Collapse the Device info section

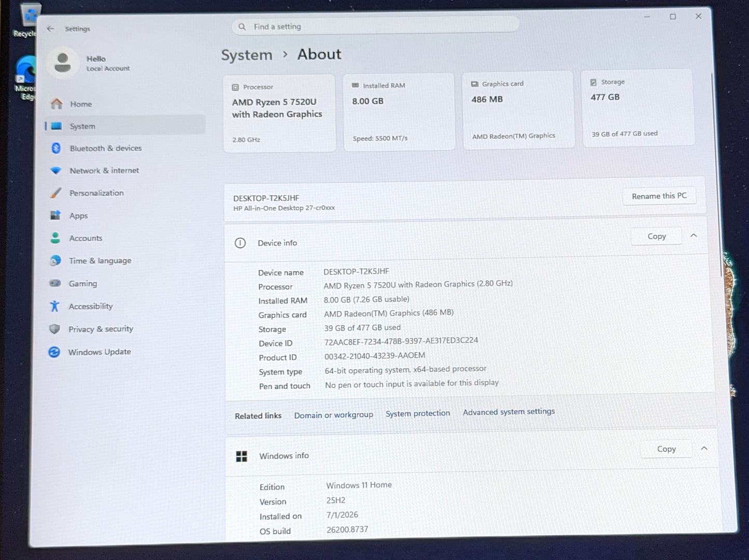coord(694,235)
